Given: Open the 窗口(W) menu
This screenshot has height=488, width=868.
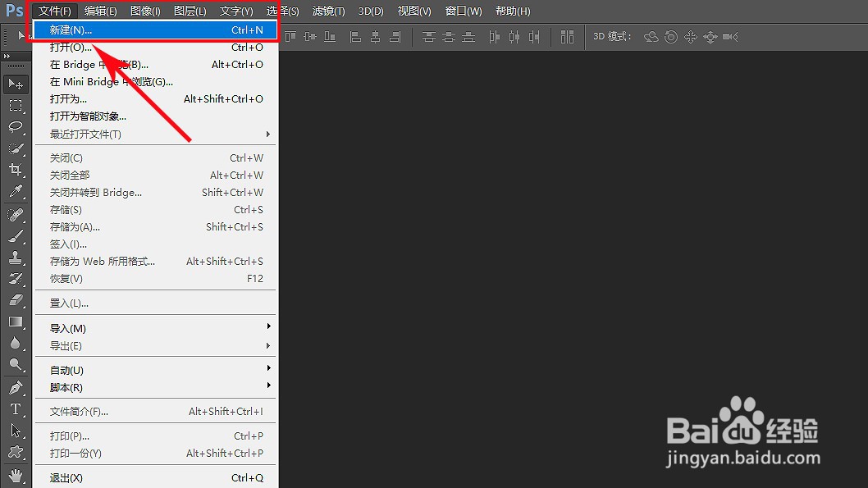Looking at the screenshot, I should tap(464, 11).
